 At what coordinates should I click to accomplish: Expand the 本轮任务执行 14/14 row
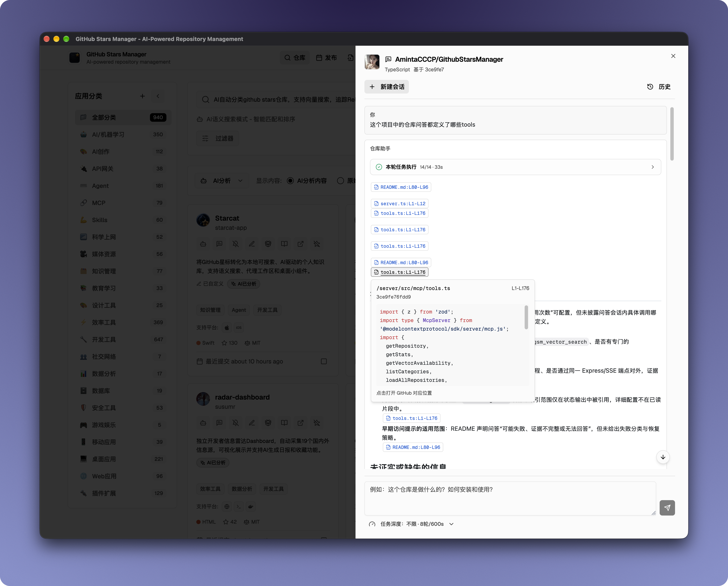[x=515, y=167]
